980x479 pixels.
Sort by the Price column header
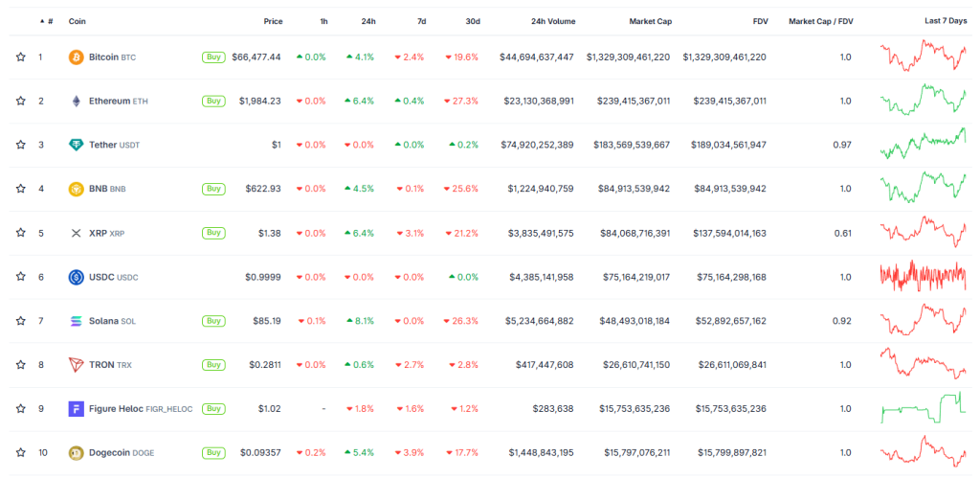(x=273, y=21)
